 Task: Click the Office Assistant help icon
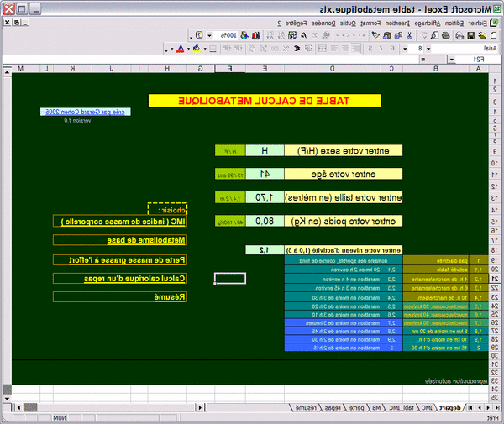pos(199,35)
